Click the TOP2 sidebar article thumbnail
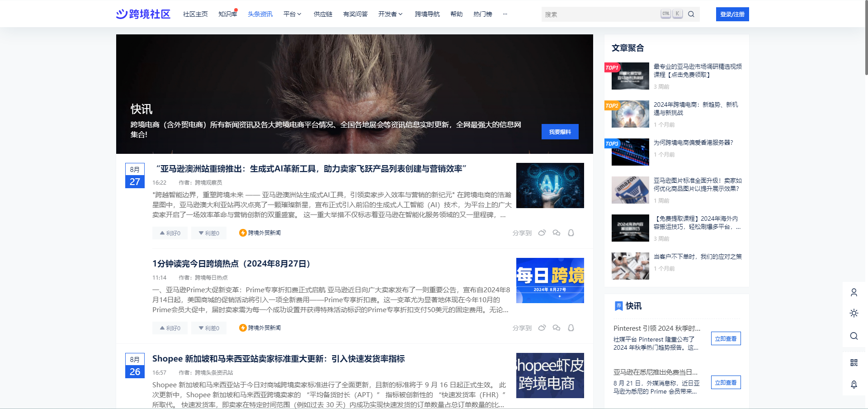This screenshot has height=409, width=868. (630, 114)
